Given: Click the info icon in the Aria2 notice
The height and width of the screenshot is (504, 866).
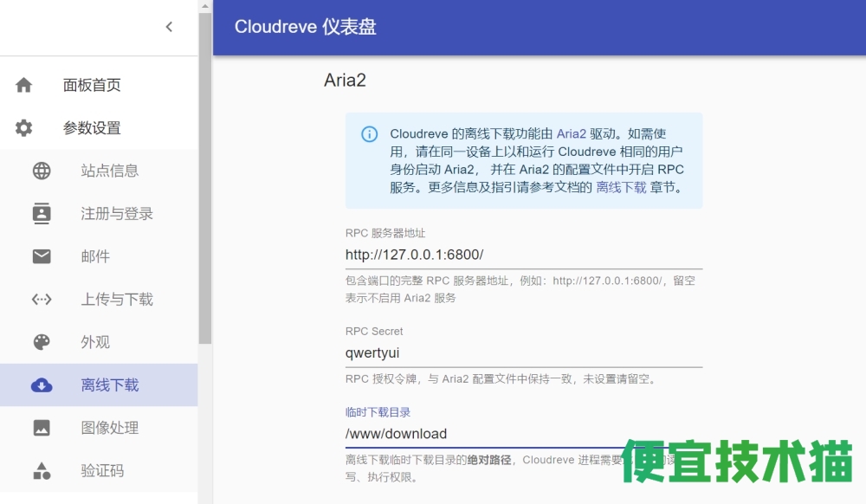Looking at the screenshot, I should tap(369, 134).
